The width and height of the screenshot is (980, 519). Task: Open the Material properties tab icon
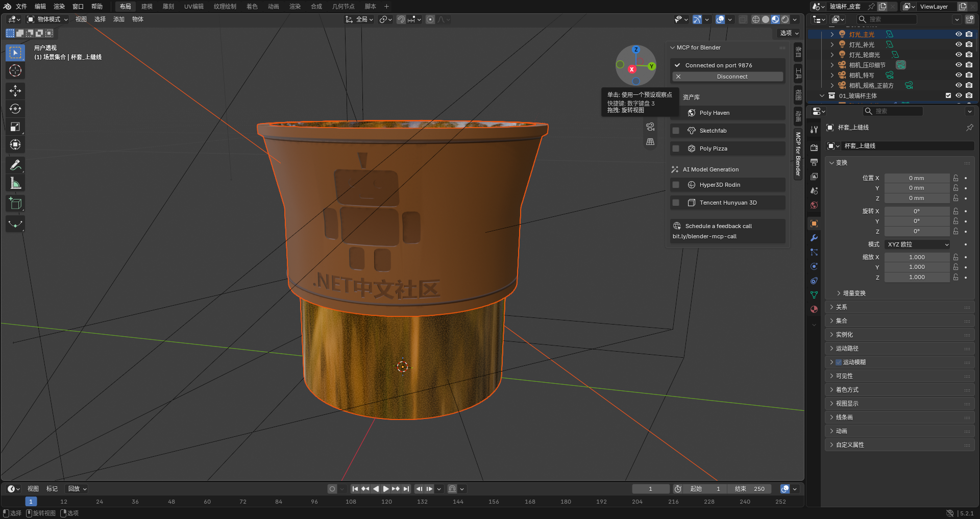(814, 309)
